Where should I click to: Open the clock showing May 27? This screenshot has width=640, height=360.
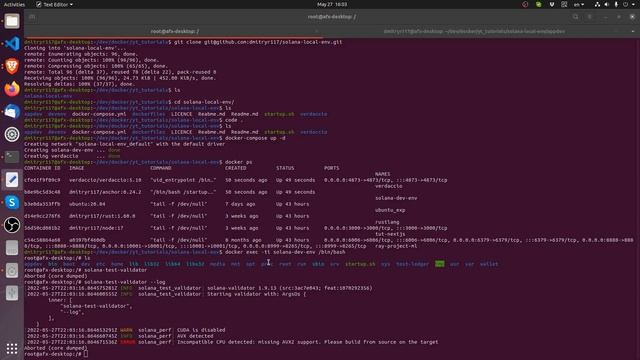click(332, 4)
